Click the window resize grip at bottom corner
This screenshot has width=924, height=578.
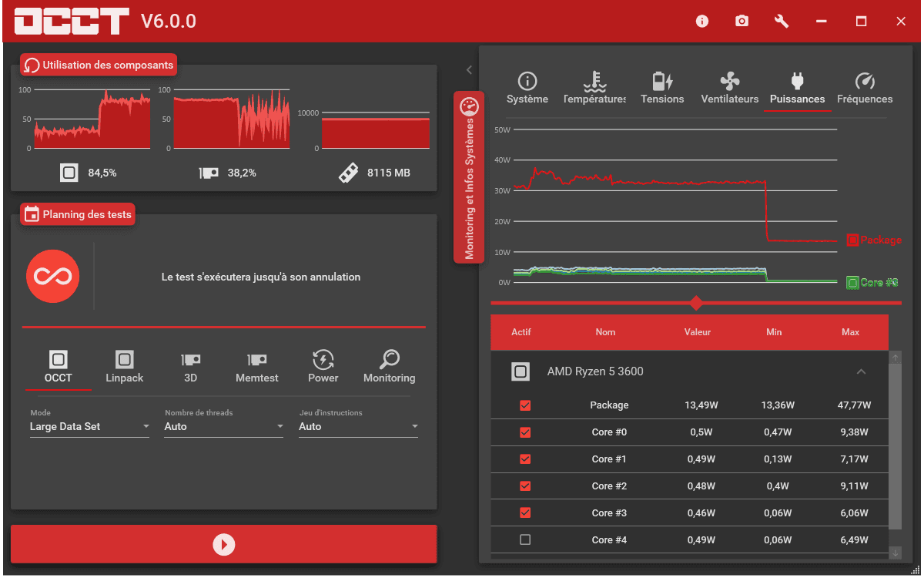coord(916,570)
